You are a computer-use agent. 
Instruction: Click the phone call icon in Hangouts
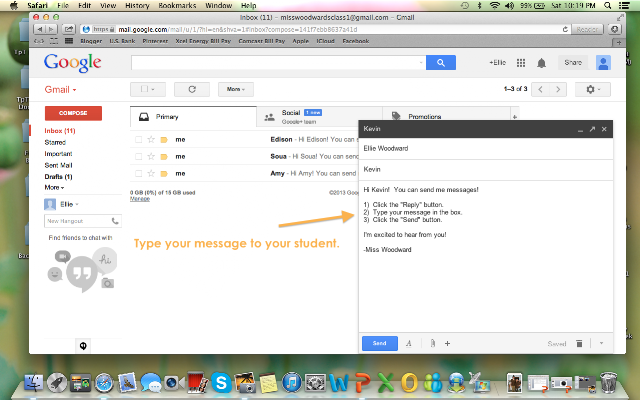point(115,221)
